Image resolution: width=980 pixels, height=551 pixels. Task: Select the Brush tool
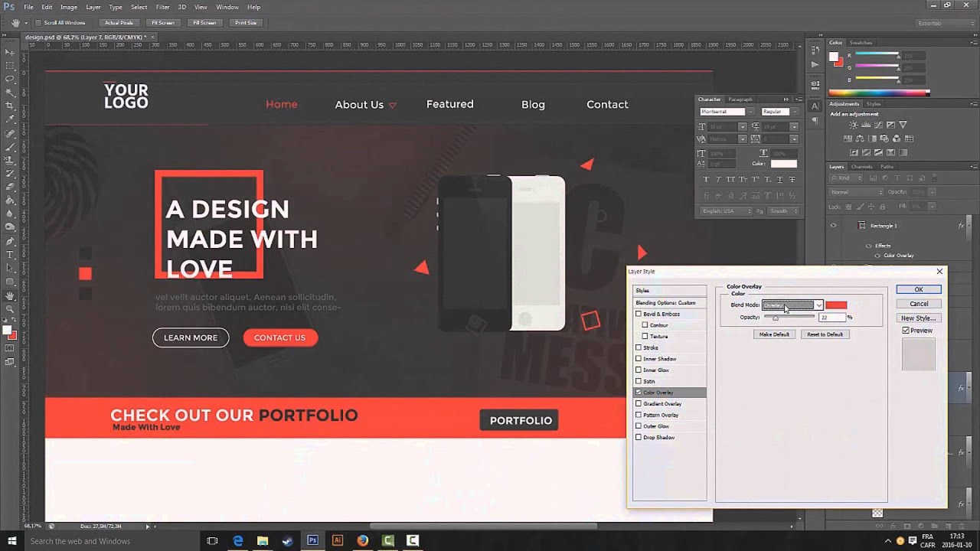[10, 146]
